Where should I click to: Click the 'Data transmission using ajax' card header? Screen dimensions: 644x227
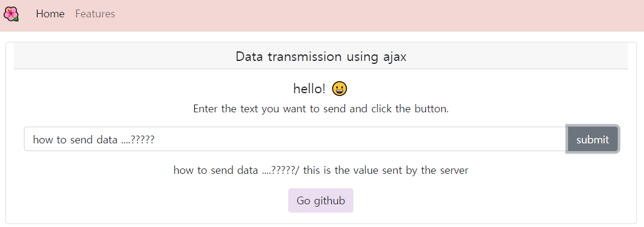point(321,56)
